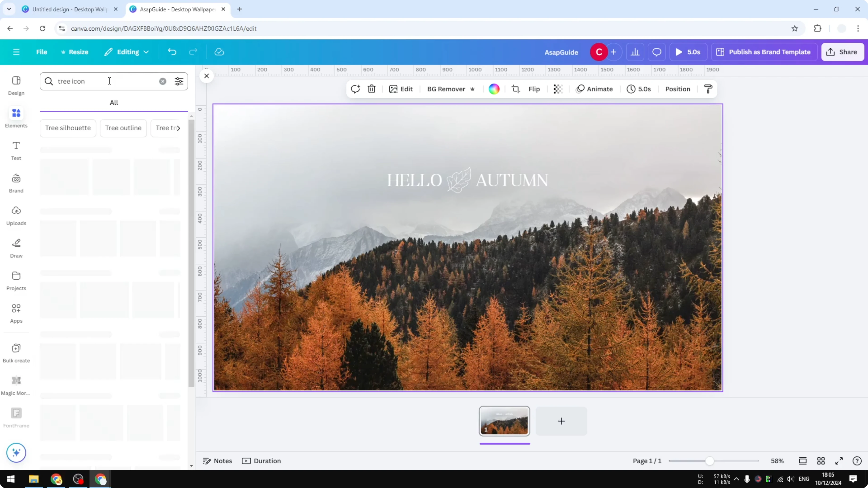
Task: Switch to the Untitled design browser tab
Action: (67, 9)
